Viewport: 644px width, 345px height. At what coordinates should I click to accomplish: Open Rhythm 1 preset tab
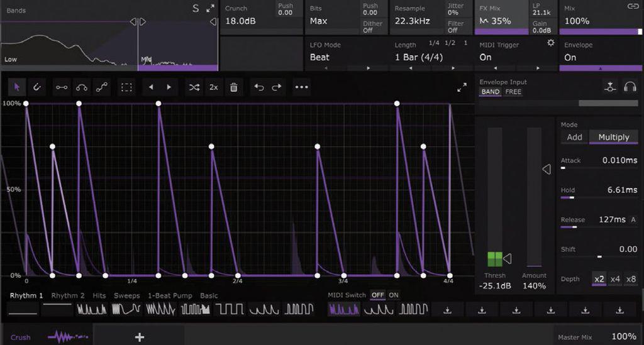point(26,295)
